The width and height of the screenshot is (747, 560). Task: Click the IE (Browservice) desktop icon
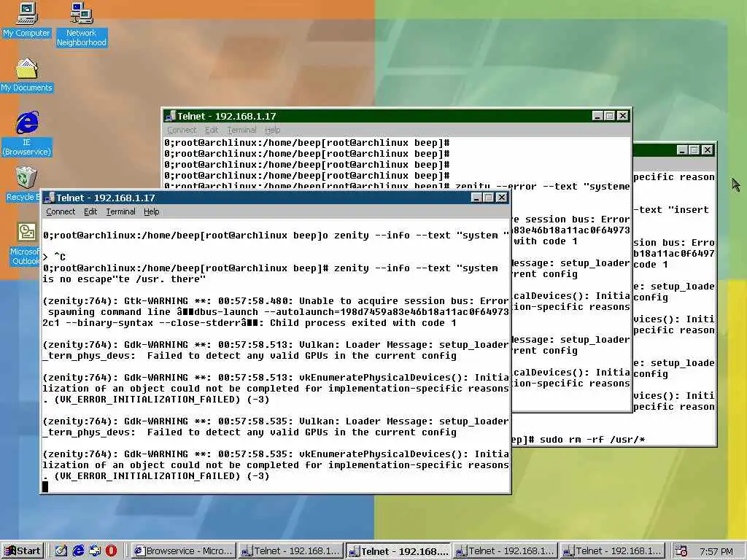[27, 134]
